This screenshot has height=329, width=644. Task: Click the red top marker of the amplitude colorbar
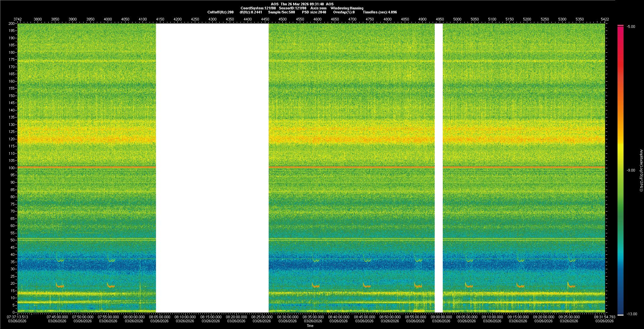(x=620, y=26)
